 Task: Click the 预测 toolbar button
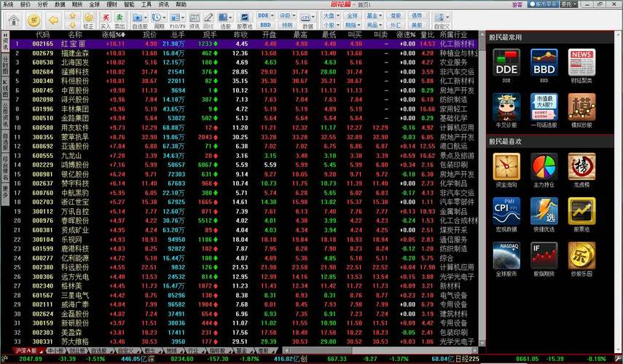coord(287,25)
